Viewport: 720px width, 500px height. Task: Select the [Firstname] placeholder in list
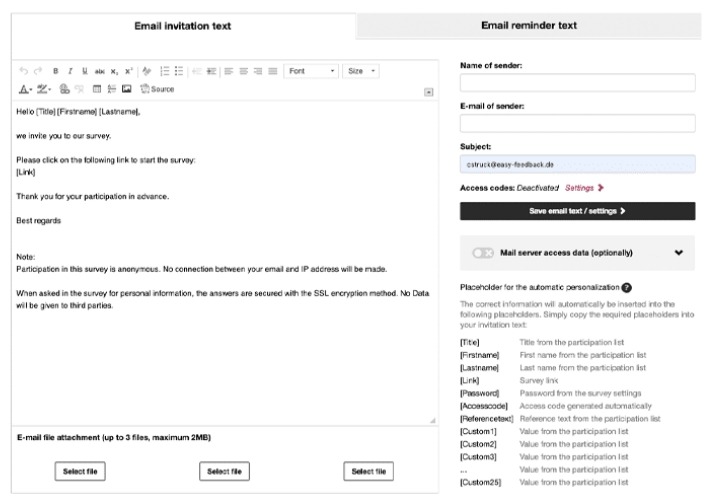click(479, 355)
